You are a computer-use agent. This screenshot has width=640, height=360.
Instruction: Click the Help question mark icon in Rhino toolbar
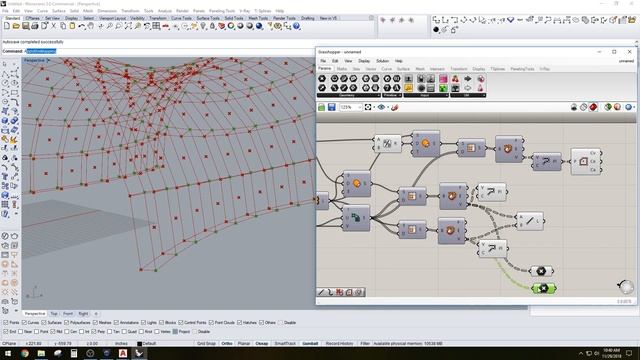tap(297, 26)
